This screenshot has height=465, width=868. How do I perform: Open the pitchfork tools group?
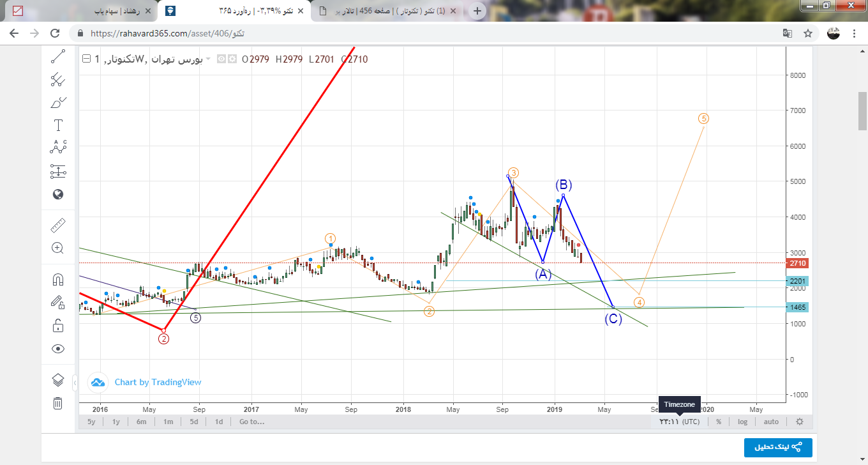coord(58,80)
